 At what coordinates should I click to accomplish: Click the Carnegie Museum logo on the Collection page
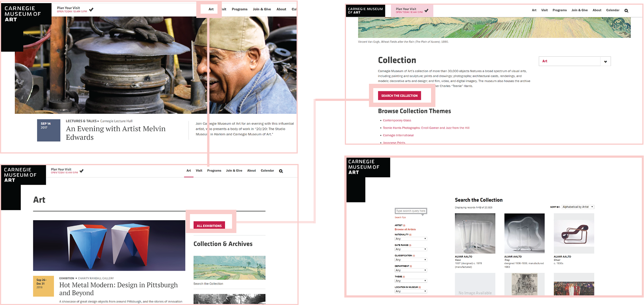[366, 11]
